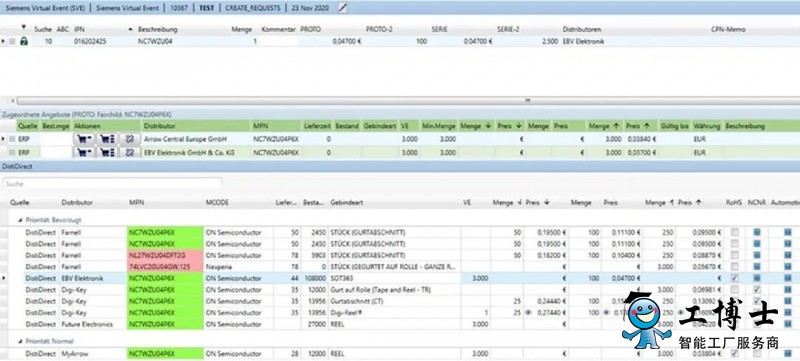Select project number '10367' in header bar
Screen dimensions: 800x361
(x=179, y=8)
